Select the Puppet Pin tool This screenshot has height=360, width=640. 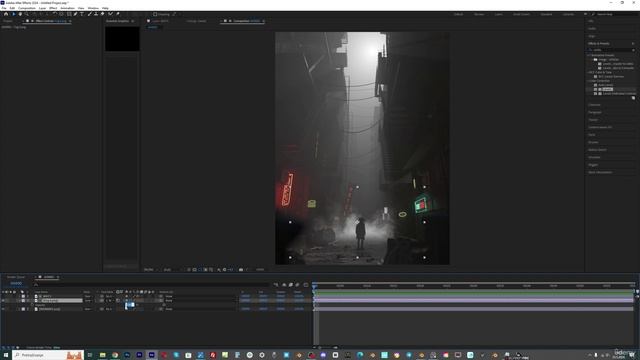pyautogui.click(x=118, y=14)
